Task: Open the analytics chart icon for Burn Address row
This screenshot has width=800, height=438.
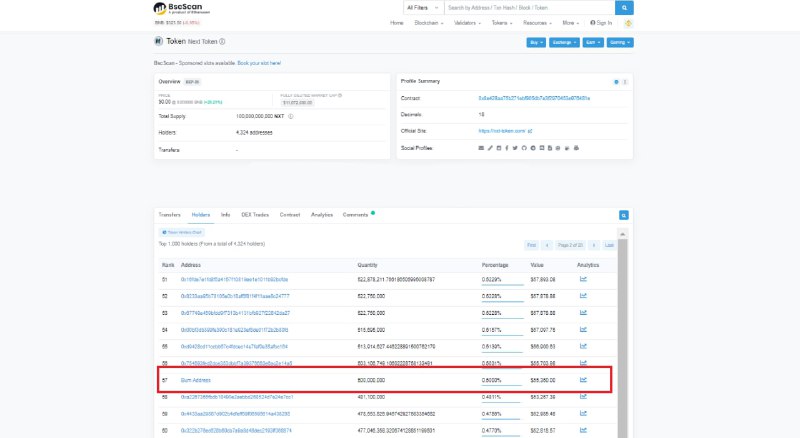Action: coord(583,380)
